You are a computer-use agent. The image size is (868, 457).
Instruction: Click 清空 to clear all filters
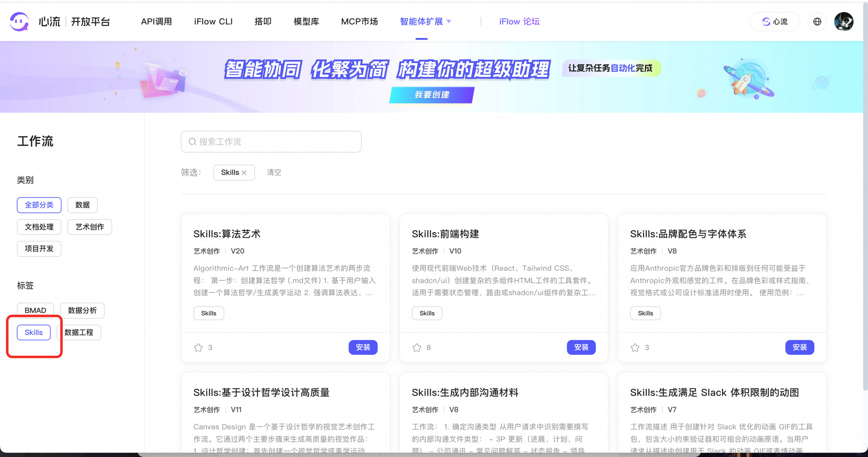point(274,172)
